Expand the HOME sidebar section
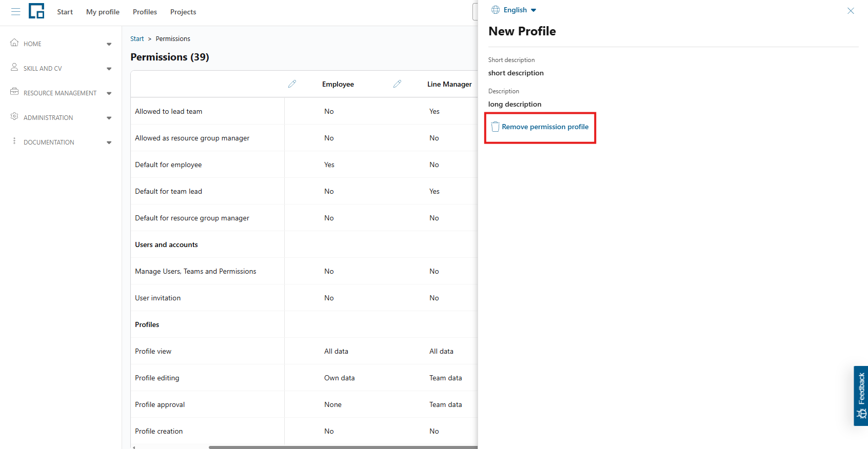The height and width of the screenshot is (449, 868). (x=109, y=44)
